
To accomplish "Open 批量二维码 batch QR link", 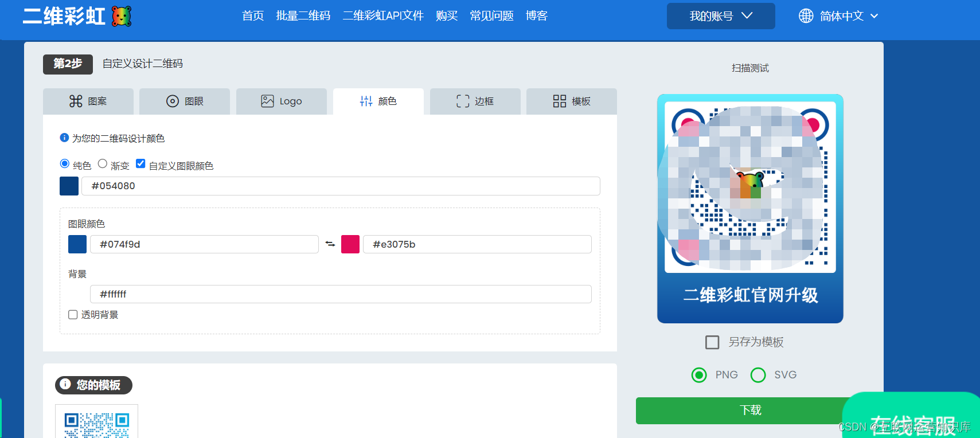I will pos(303,16).
